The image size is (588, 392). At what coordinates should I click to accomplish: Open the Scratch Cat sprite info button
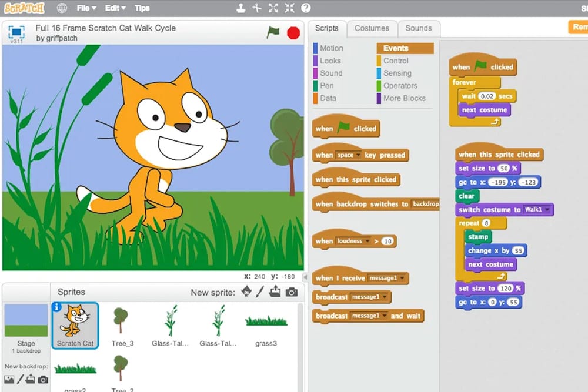[x=57, y=307]
